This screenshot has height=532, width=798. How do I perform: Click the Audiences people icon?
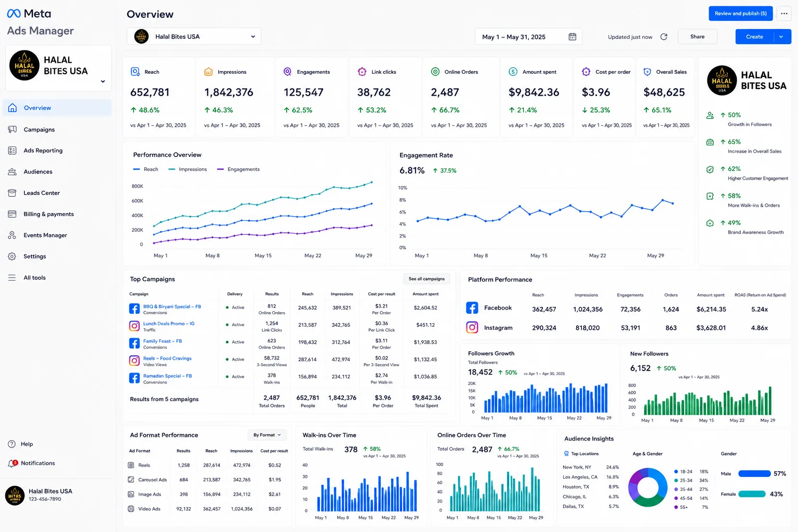tap(12, 171)
